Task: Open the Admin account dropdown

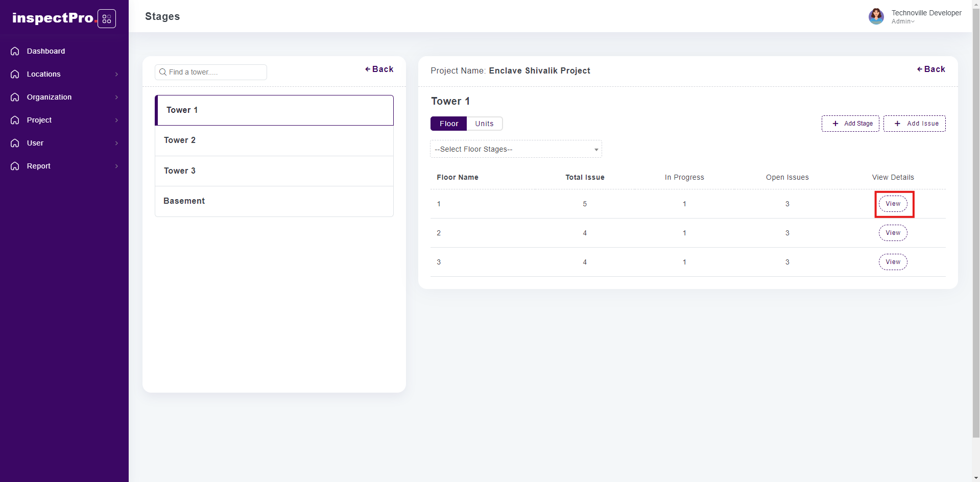Action: pos(903,21)
